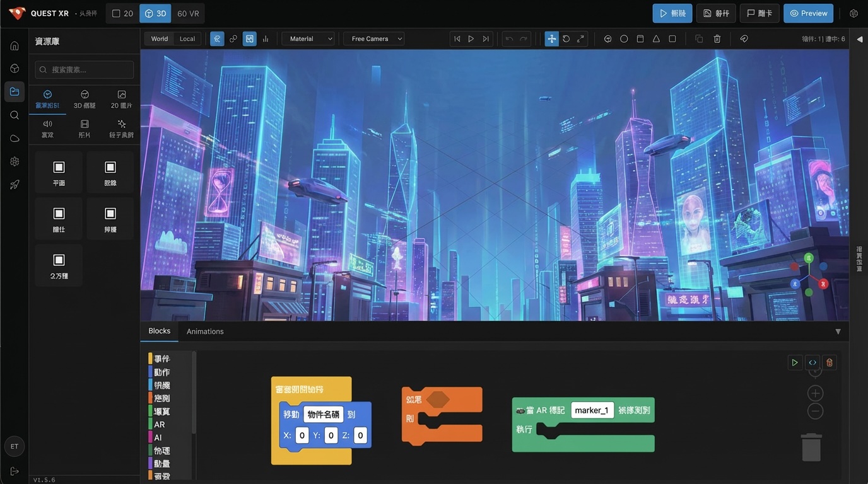Switch to 3D mode
The image size is (868, 484).
point(155,13)
